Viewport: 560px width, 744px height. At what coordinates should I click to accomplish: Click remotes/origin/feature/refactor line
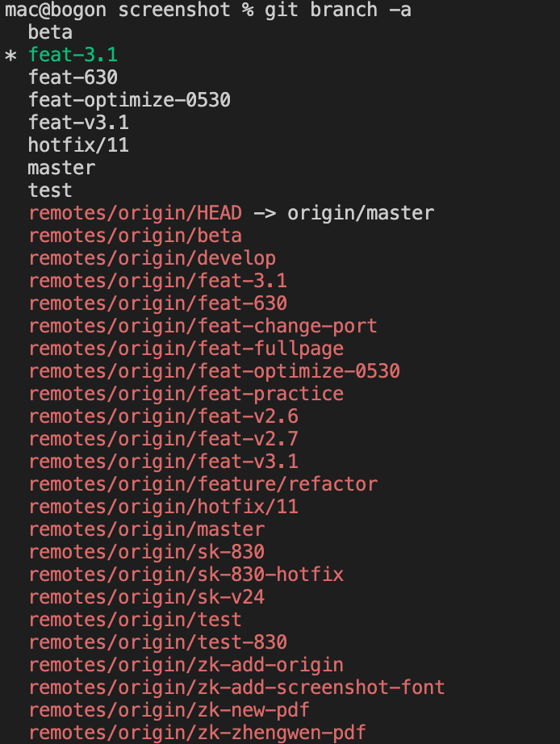point(203,484)
